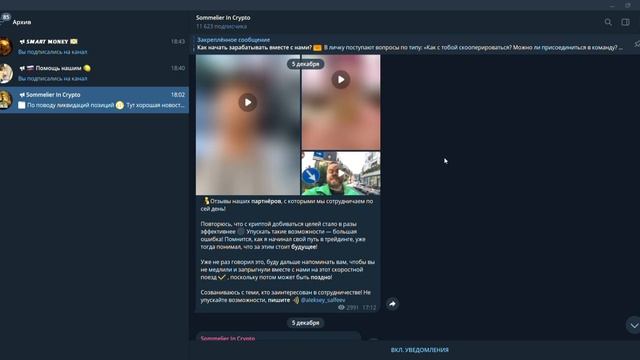Play the large blurred video on left
The height and width of the screenshot is (360, 640).
click(248, 102)
